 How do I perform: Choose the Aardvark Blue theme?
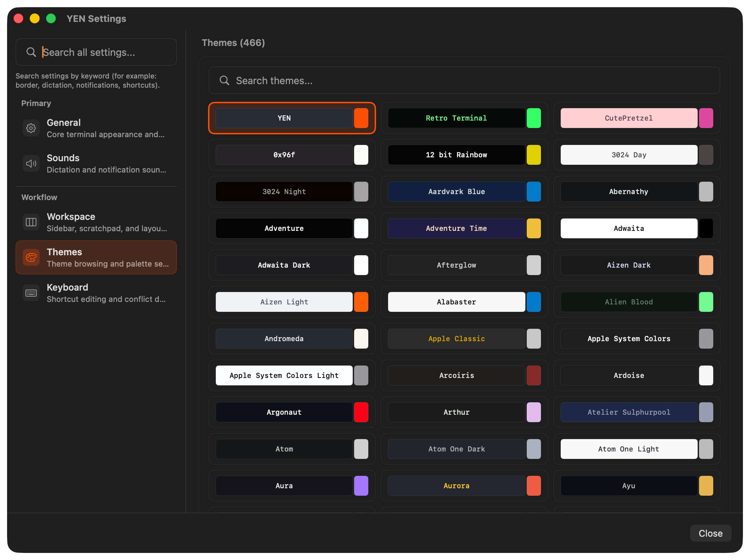456,192
